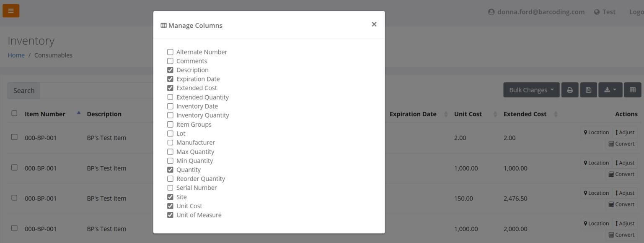Screen dimensions: 644x243
Task: Sort by Extended Cost column
Action: (x=525, y=114)
